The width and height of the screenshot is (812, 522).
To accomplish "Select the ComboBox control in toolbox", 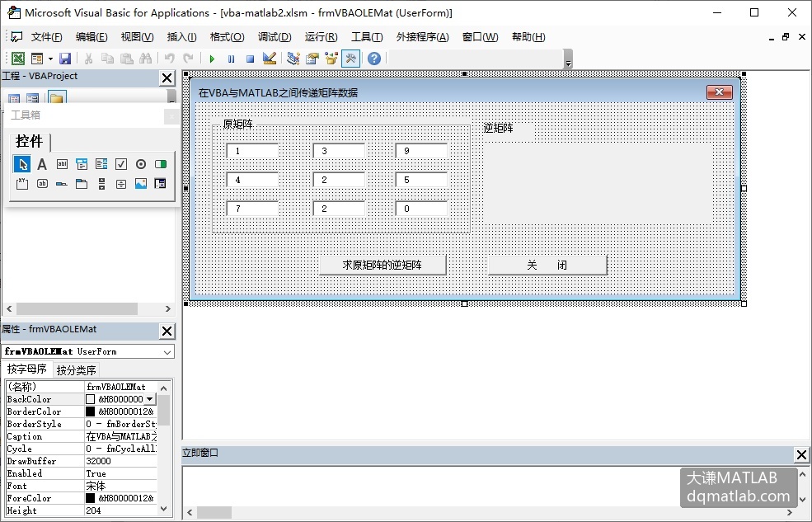I will [x=82, y=164].
